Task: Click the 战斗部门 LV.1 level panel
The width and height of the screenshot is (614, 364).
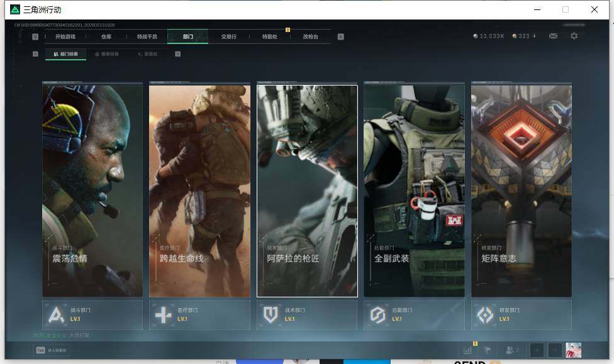Action: point(92,315)
